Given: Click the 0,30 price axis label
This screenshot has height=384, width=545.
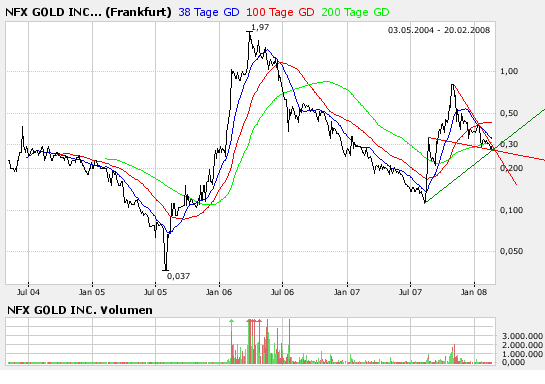Looking at the screenshot, I should (x=509, y=144).
